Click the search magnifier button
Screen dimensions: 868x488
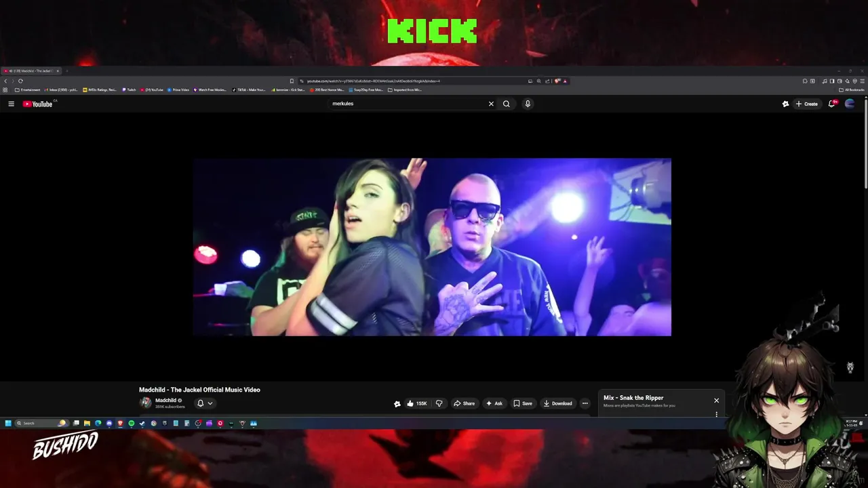[506, 104]
